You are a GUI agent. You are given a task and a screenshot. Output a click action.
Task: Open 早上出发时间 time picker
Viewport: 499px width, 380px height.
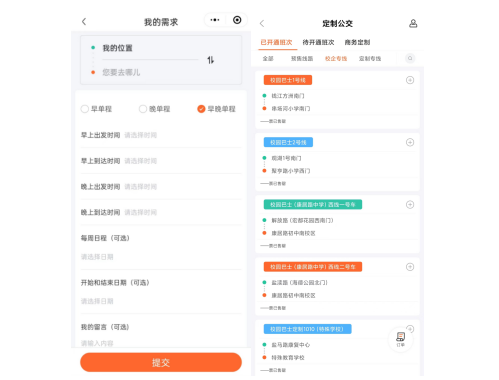(x=161, y=135)
